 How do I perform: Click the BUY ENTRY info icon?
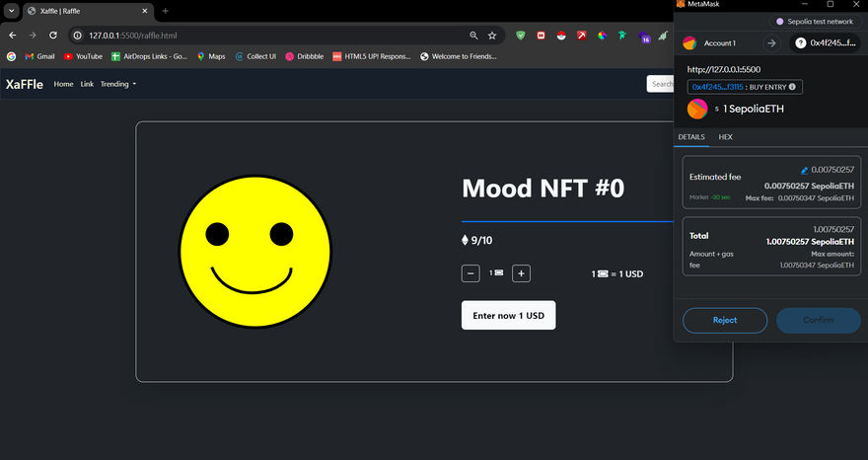pyautogui.click(x=791, y=87)
